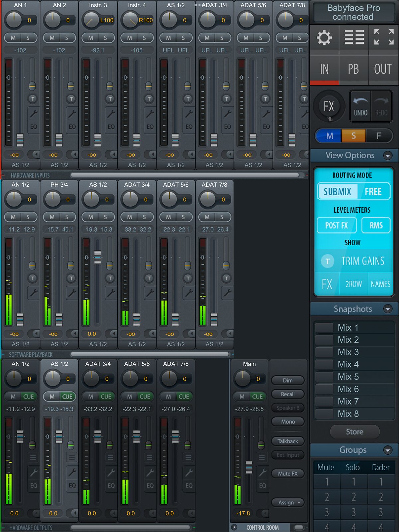Click the Mute FX button
Screen dimensions: 399x532
tap(288, 474)
